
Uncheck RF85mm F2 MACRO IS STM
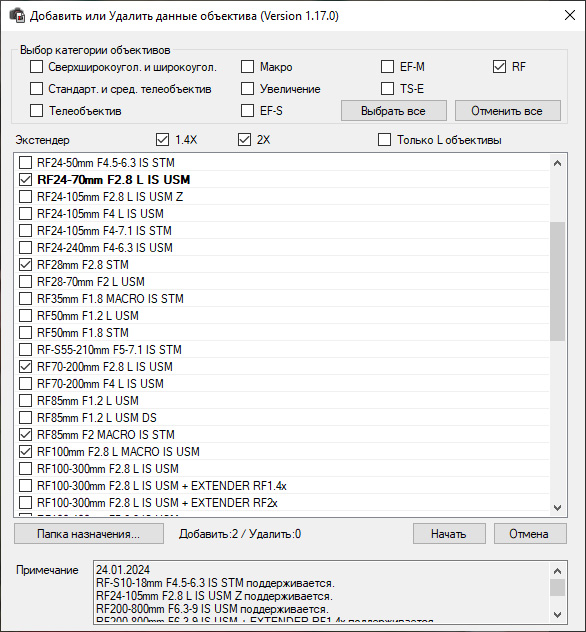pyautogui.click(x=25, y=434)
